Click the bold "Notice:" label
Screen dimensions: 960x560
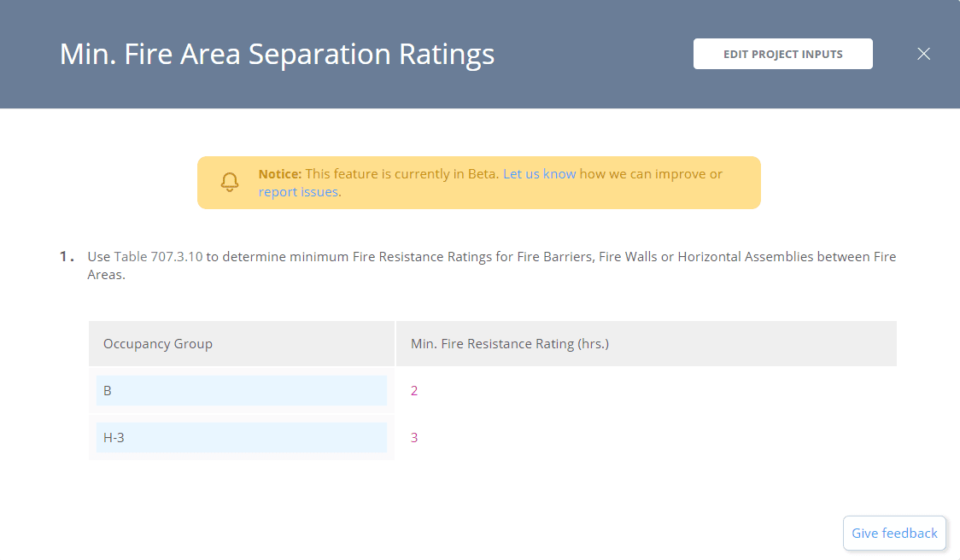280,174
